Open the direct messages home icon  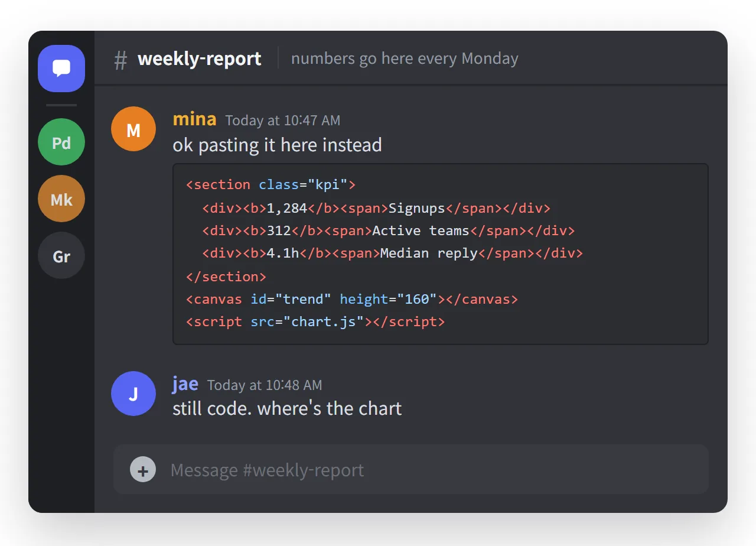click(x=61, y=69)
